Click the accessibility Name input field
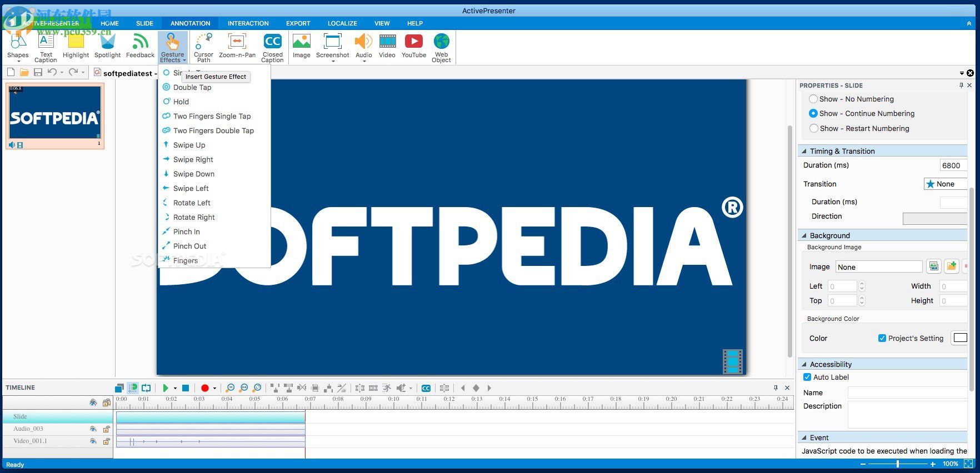Image resolution: width=980 pixels, height=473 pixels. [x=907, y=393]
